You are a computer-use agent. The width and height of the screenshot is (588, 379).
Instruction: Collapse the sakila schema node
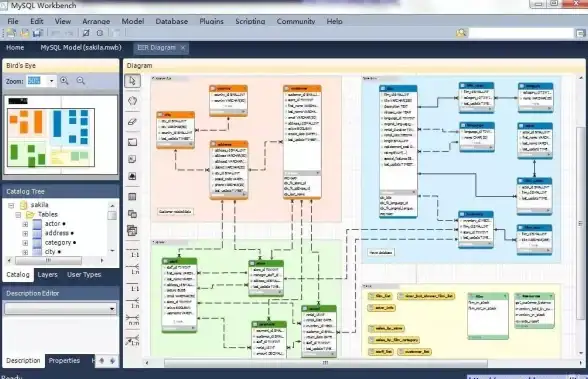pos(11,205)
